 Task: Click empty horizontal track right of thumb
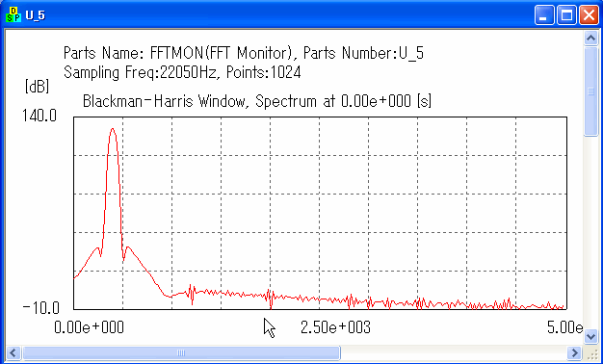click(454, 352)
